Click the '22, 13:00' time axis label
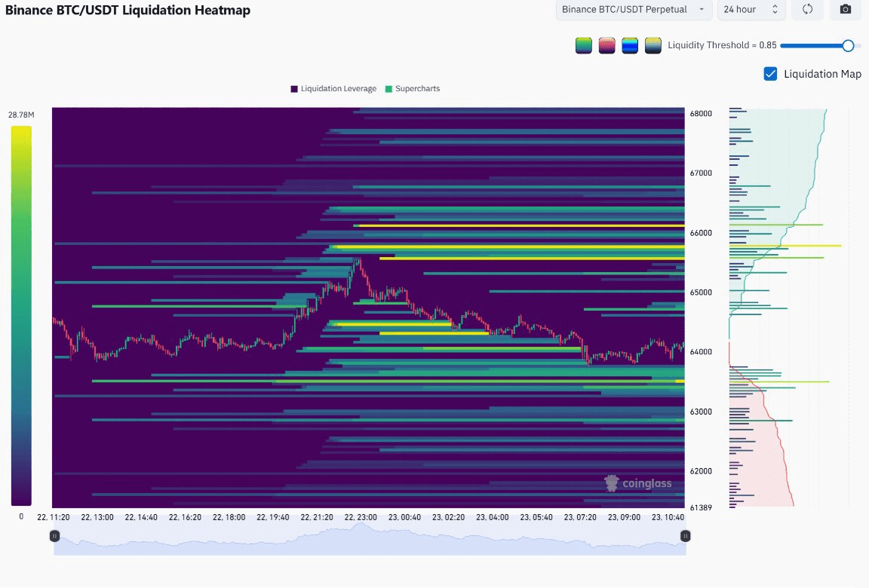 [97, 517]
